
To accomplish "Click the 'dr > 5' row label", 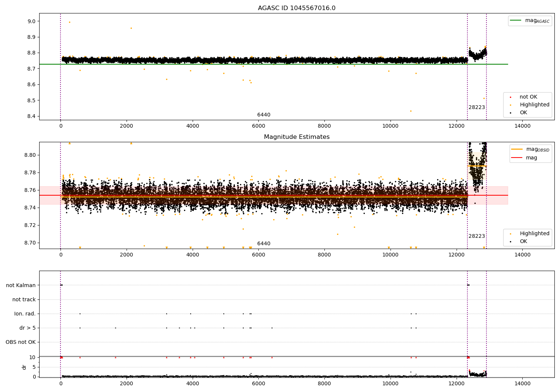I will (28, 328).
